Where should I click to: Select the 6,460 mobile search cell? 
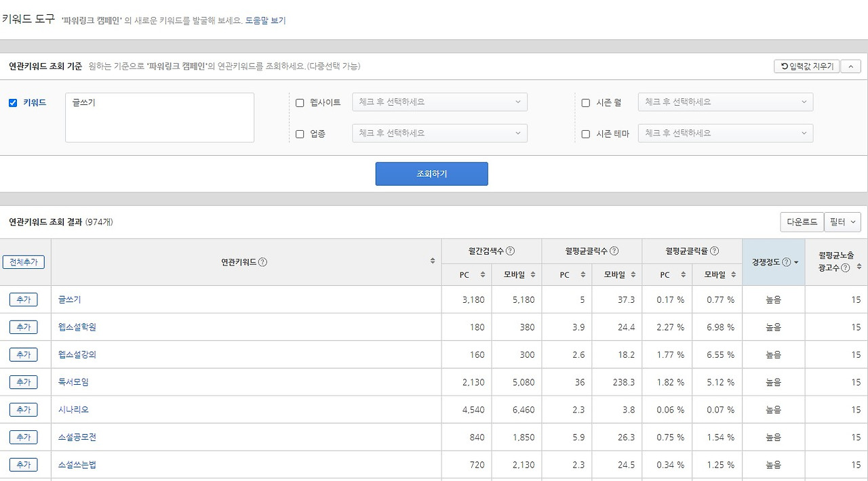coord(517,410)
